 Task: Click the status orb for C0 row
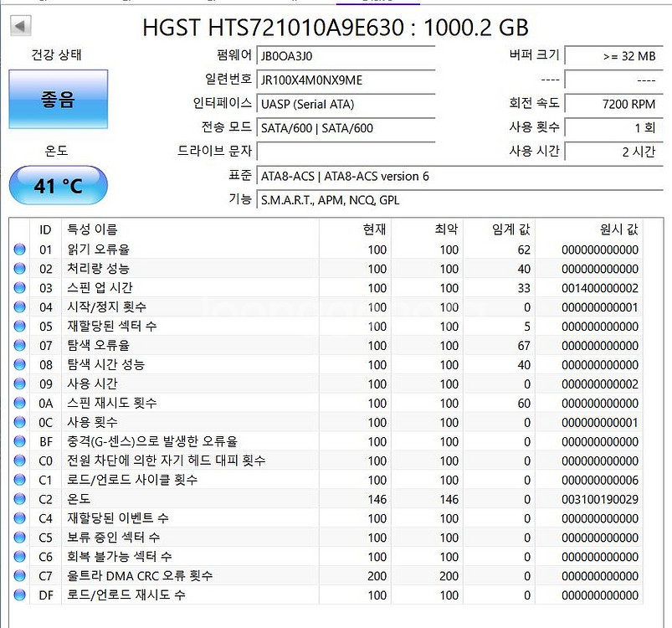point(20,461)
